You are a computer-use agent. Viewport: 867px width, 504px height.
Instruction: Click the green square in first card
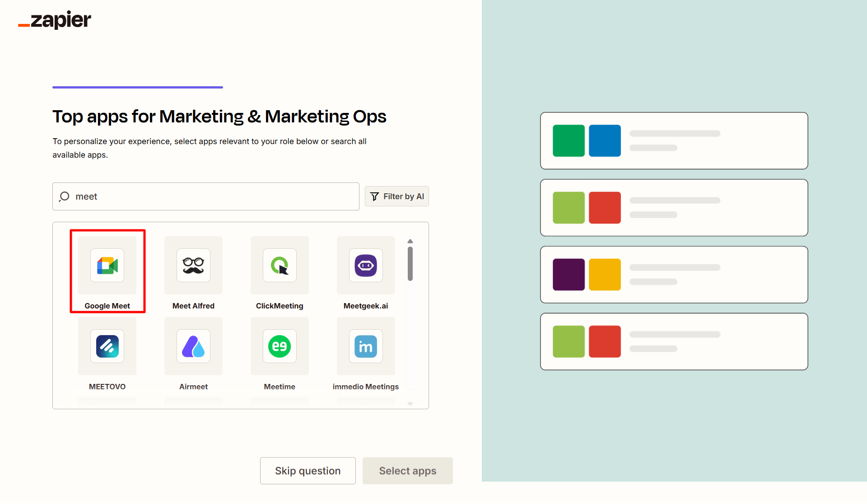pos(569,141)
